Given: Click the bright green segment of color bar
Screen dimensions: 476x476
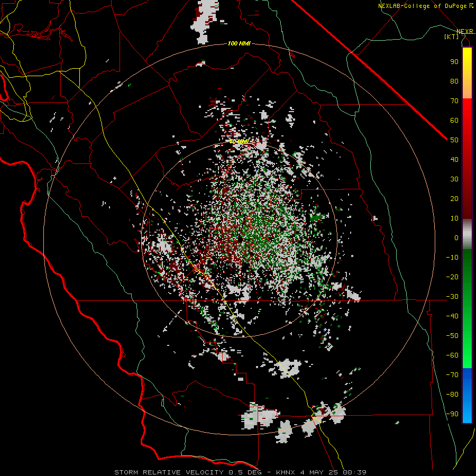Looking at the screenshot, I should [x=467, y=352].
